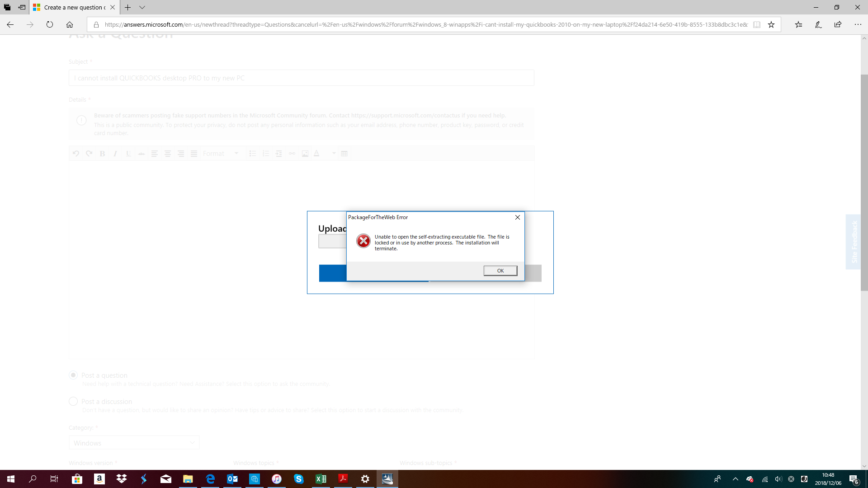Open the Format dropdown in editor toolbar

221,154
